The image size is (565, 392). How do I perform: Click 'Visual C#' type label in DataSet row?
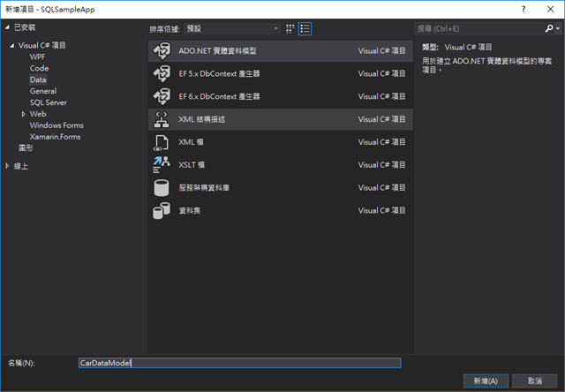(381, 210)
